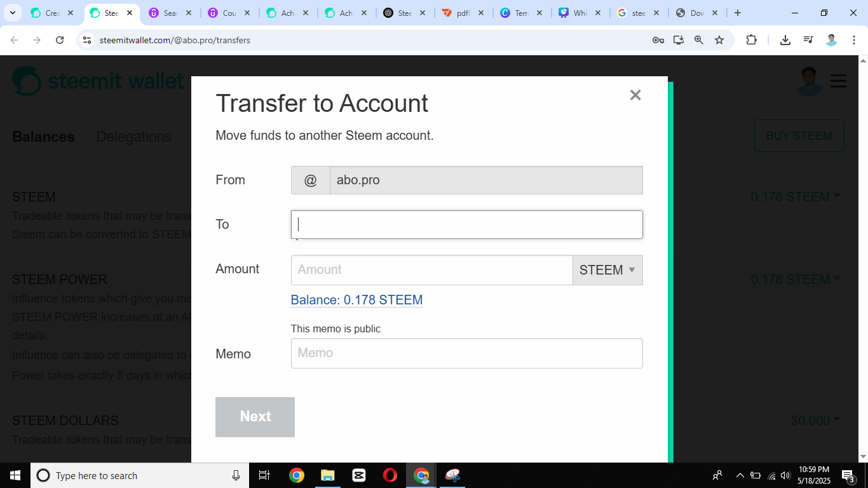
Task: Open the page zoom magnifier icon
Action: pos(699,40)
